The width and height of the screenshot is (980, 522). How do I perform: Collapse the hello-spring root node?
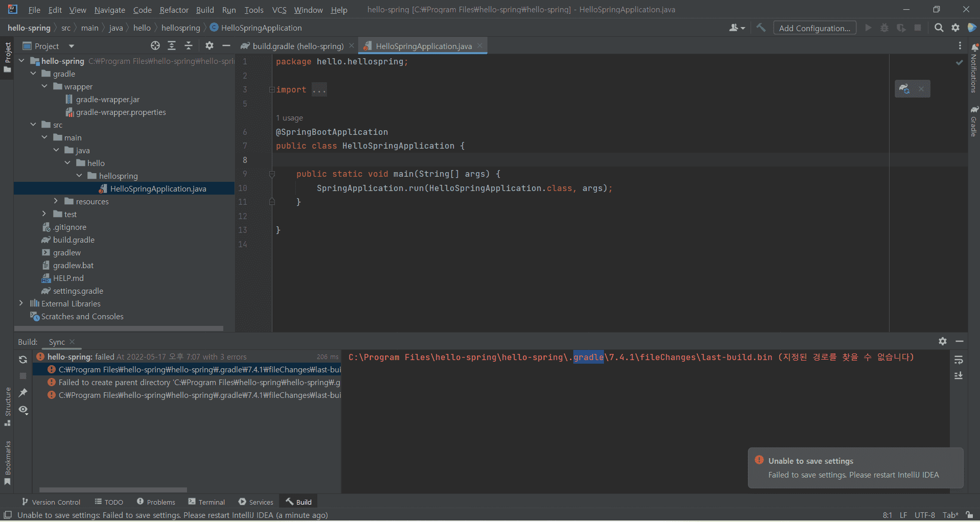[21, 61]
